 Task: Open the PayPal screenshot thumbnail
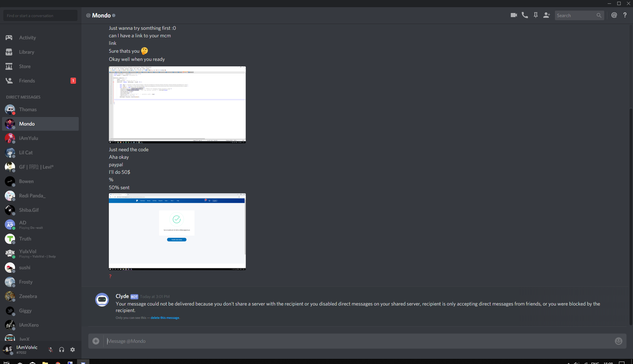point(177,232)
